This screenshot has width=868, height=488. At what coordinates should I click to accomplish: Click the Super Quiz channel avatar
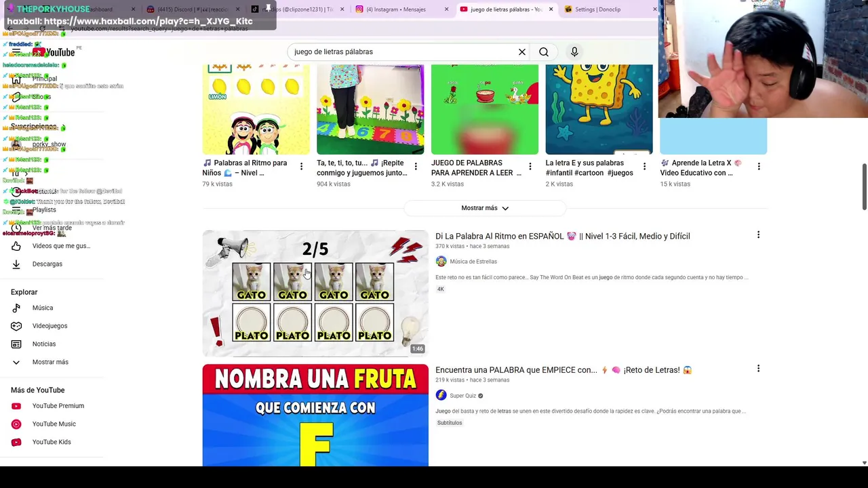pyautogui.click(x=441, y=395)
